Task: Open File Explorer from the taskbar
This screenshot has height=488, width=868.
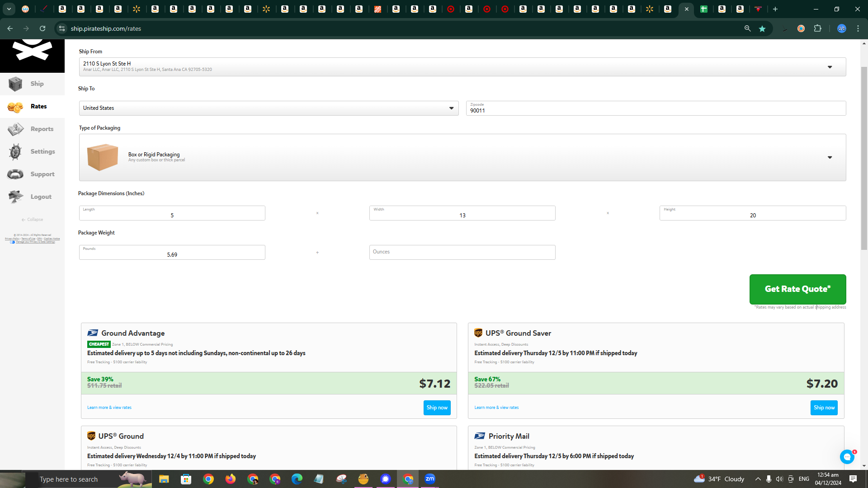Action: tap(164, 479)
